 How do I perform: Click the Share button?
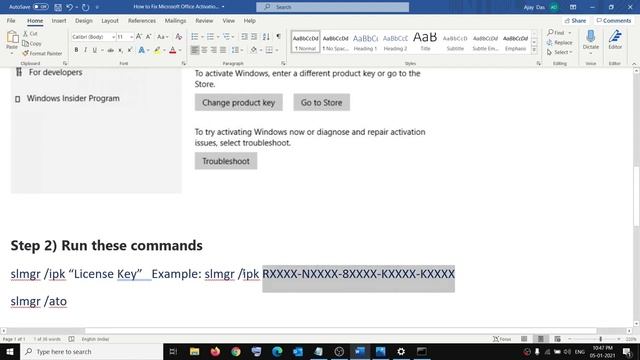(x=575, y=20)
